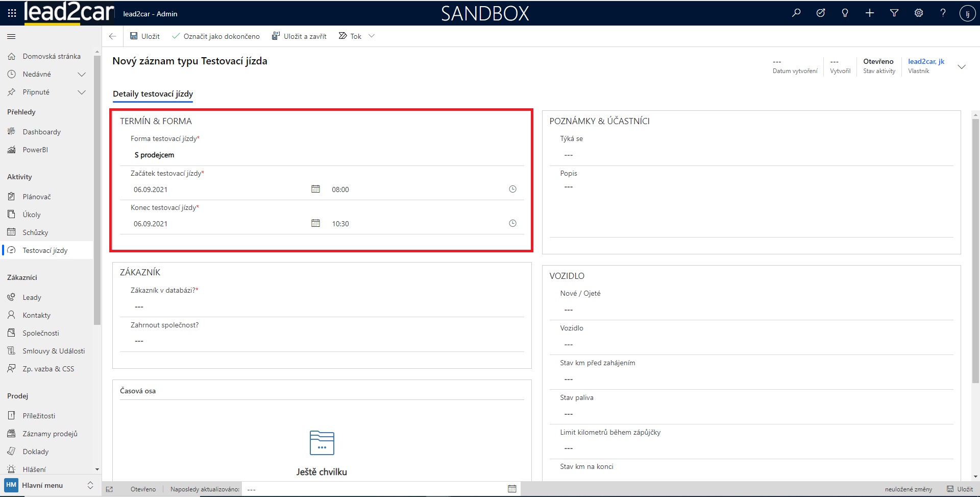Open time picker for Konec testovací jízdy
The image size is (980, 497).
(512, 223)
